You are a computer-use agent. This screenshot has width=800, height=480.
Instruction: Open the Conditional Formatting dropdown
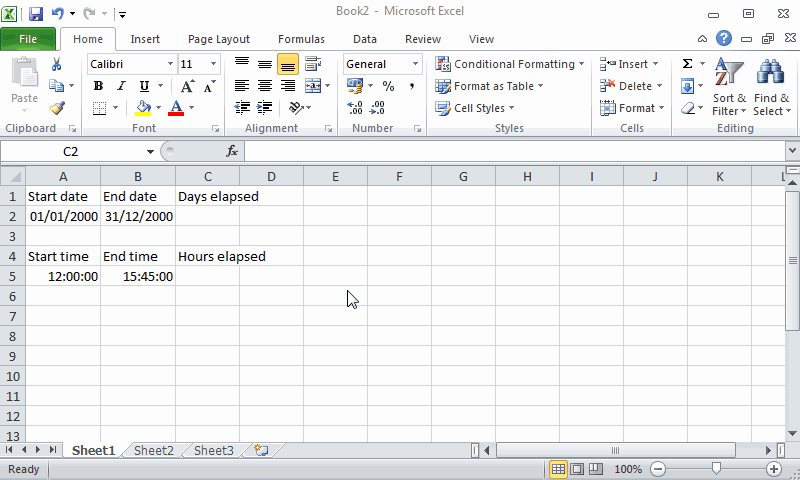(510, 64)
